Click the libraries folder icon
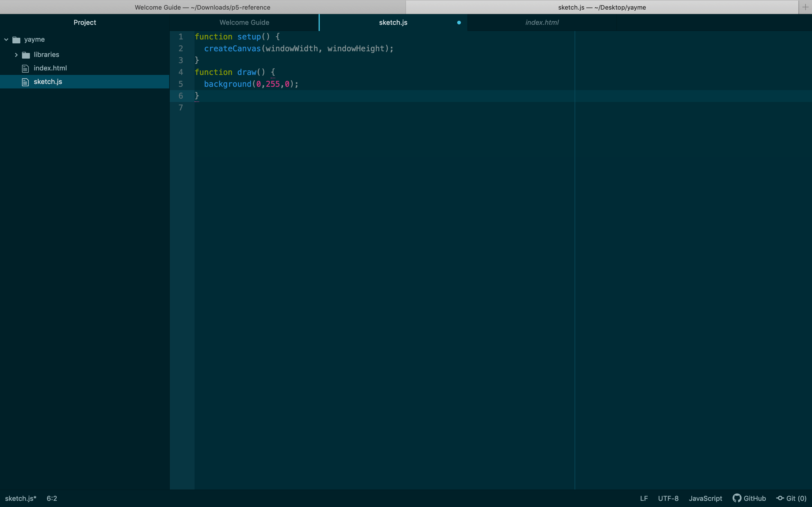 click(x=26, y=55)
